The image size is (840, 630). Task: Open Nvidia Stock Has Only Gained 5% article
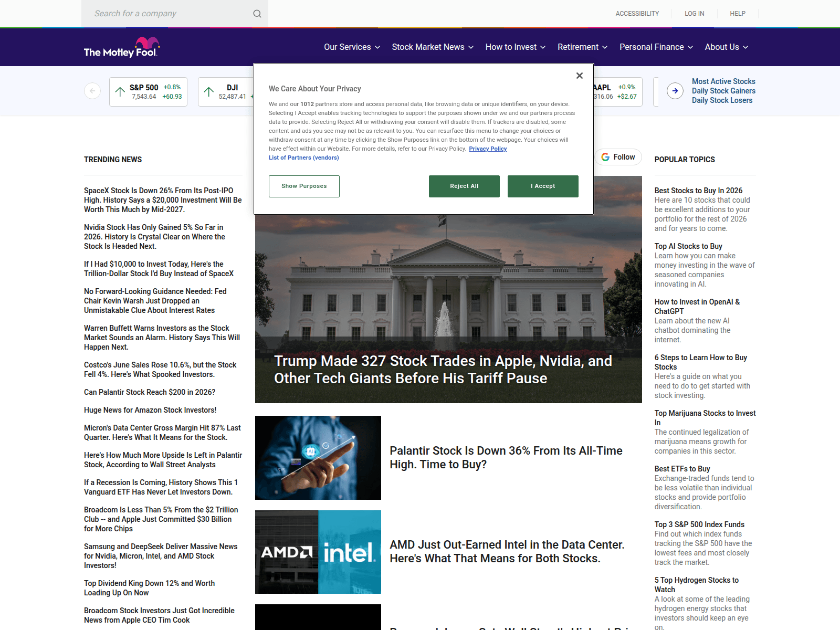[x=154, y=237]
